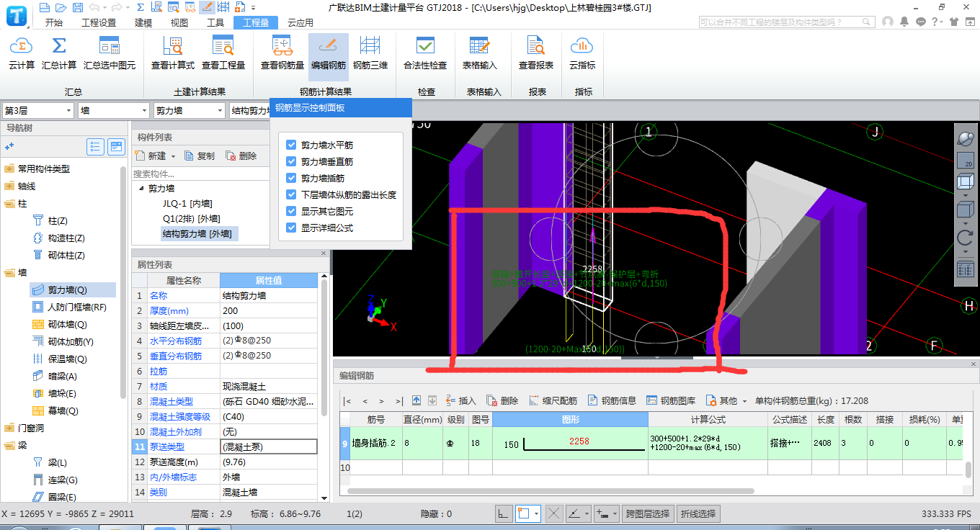Run 汇总计算 sigma ribbon button

(59, 54)
